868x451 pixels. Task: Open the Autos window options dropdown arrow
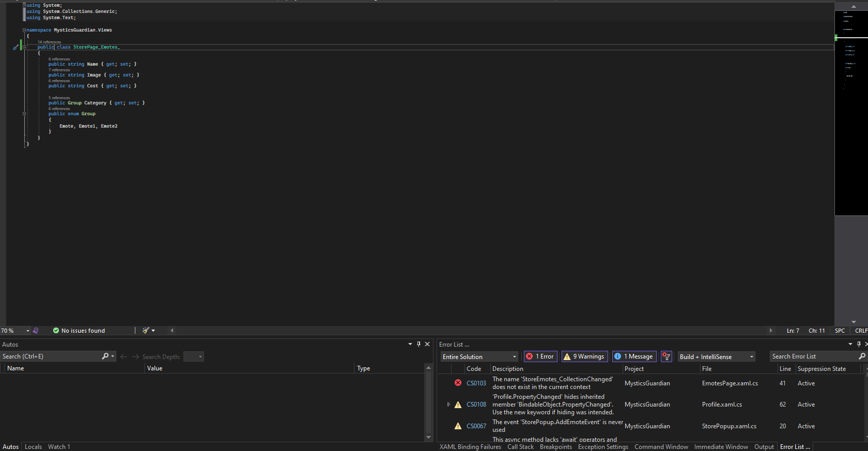tap(410, 344)
